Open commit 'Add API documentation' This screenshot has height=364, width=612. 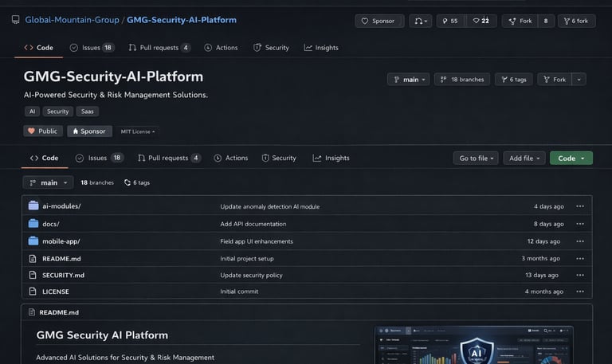pos(253,224)
